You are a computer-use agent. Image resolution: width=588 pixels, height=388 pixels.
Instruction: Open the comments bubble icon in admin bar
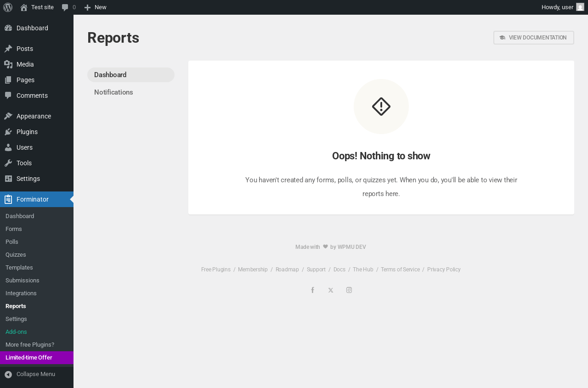[x=65, y=7]
